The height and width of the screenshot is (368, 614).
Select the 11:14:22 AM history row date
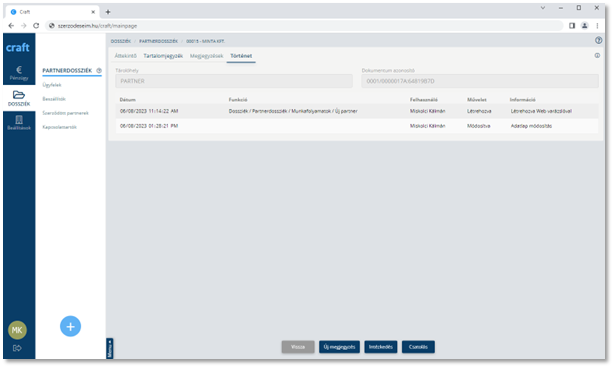[x=149, y=111]
